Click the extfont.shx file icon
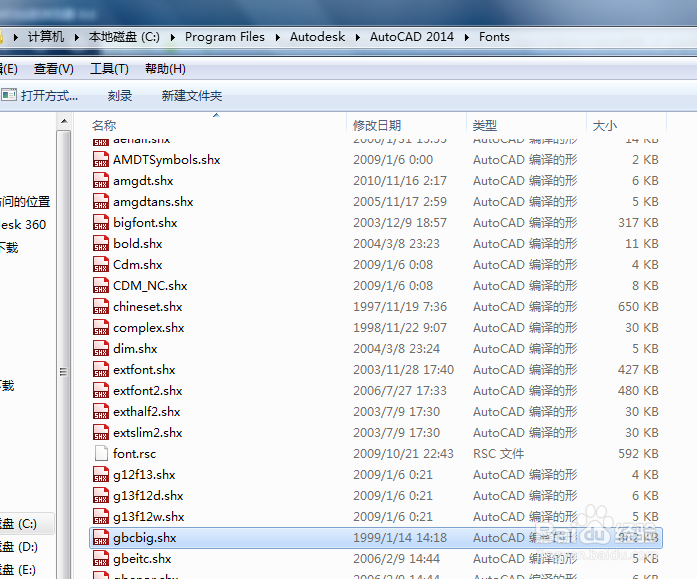Screen dimensions: 697x579 coord(101,369)
